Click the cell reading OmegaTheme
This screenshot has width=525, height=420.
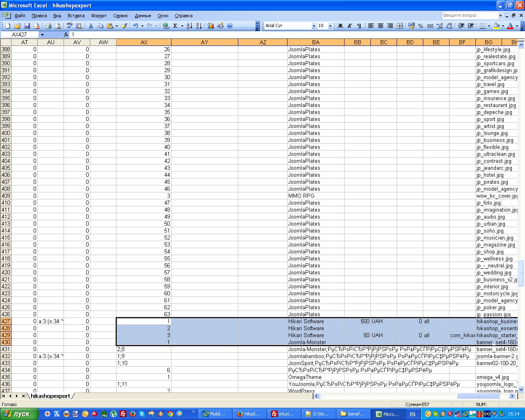pyautogui.click(x=315, y=377)
